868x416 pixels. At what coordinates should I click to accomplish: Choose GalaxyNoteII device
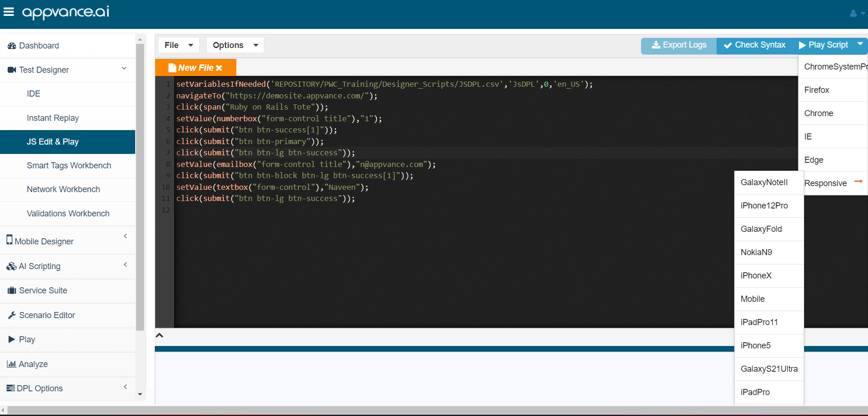point(769,182)
